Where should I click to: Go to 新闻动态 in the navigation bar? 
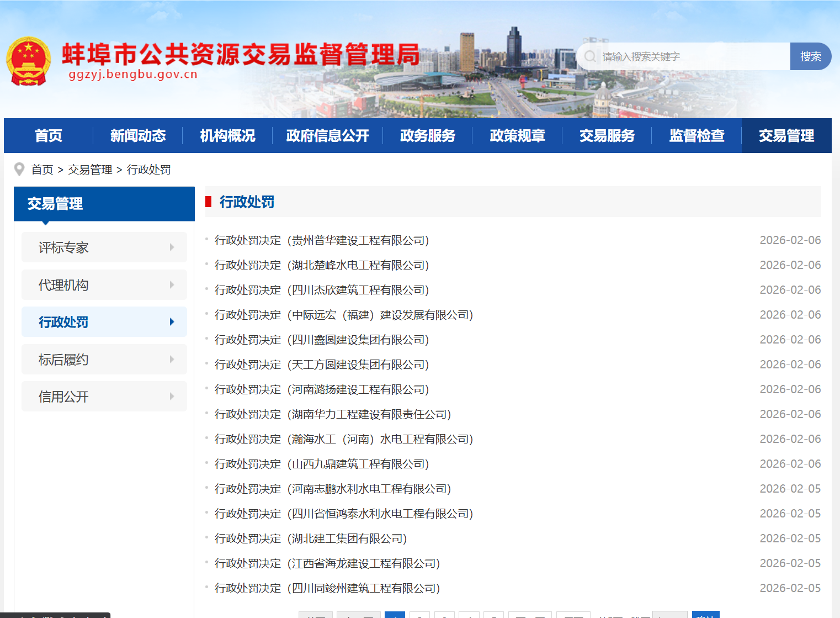click(x=138, y=135)
